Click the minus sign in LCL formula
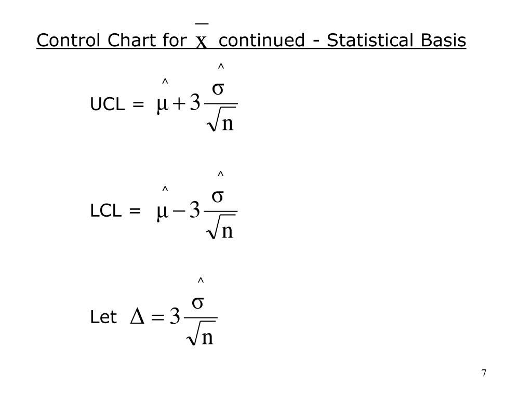Viewport: 532px width, 399px height. 179,211
